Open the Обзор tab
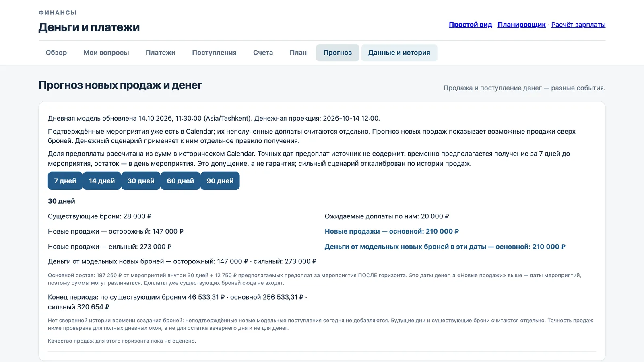The width and height of the screenshot is (644, 362). tap(56, 53)
